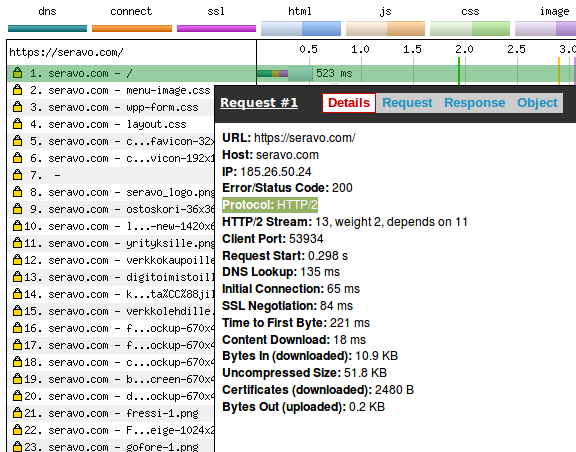The image size is (576, 452).
Task: Select the wpp-form.css request row
Action: [110, 107]
